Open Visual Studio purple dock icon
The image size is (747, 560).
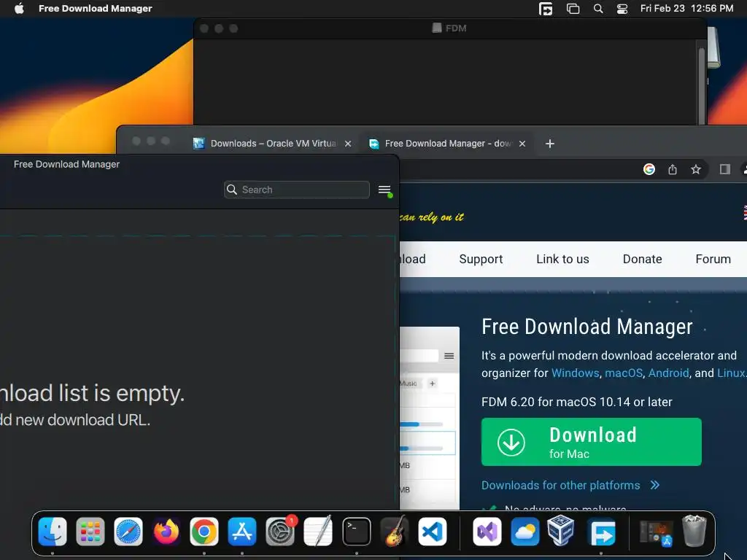[487, 532]
